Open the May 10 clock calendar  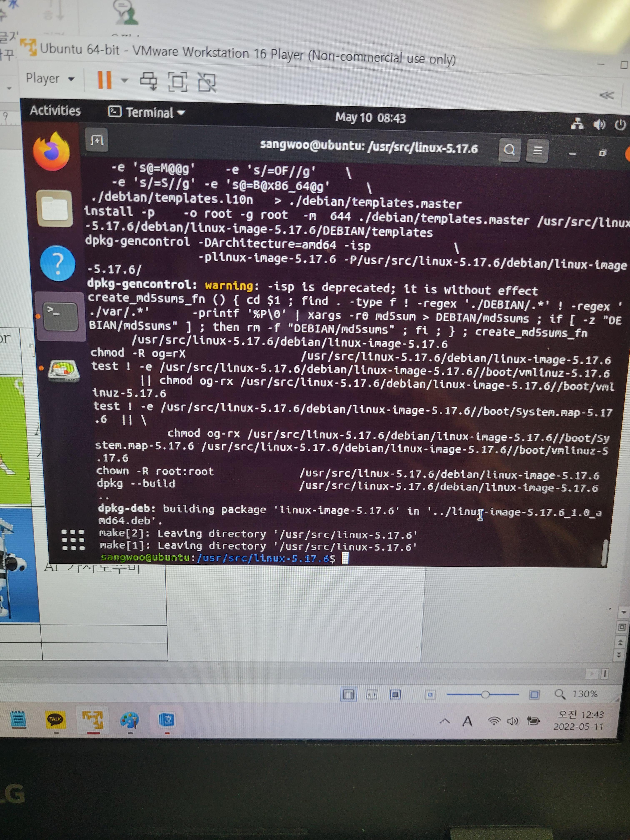pyautogui.click(x=370, y=118)
